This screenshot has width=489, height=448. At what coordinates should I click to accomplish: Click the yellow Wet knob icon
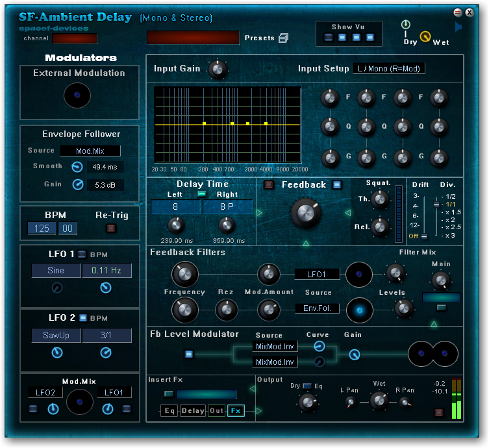click(x=425, y=37)
